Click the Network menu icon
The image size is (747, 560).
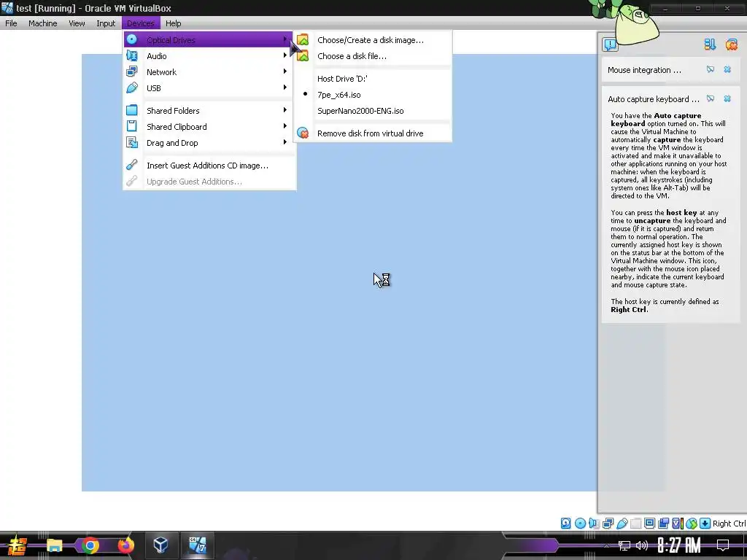132,71
